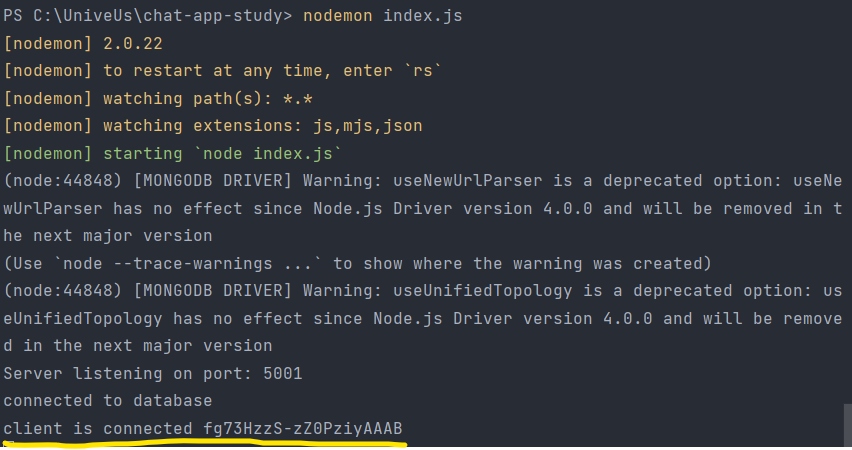The width and height of the screenshot is (852, 450).
Task: Click the 'connected to database' line
Action: click(108, 401)
